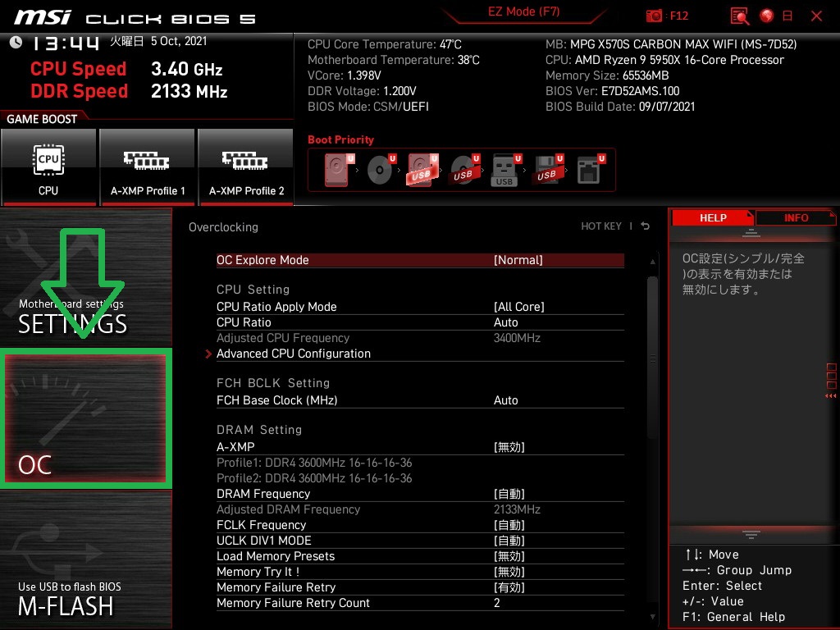Switch to the INFO tab

click(796, 218)
